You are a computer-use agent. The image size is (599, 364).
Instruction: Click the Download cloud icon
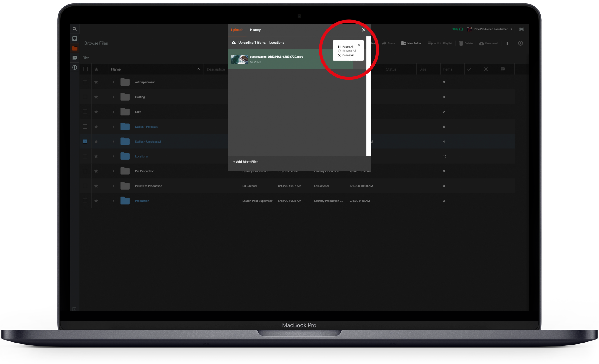pos(481,43)
